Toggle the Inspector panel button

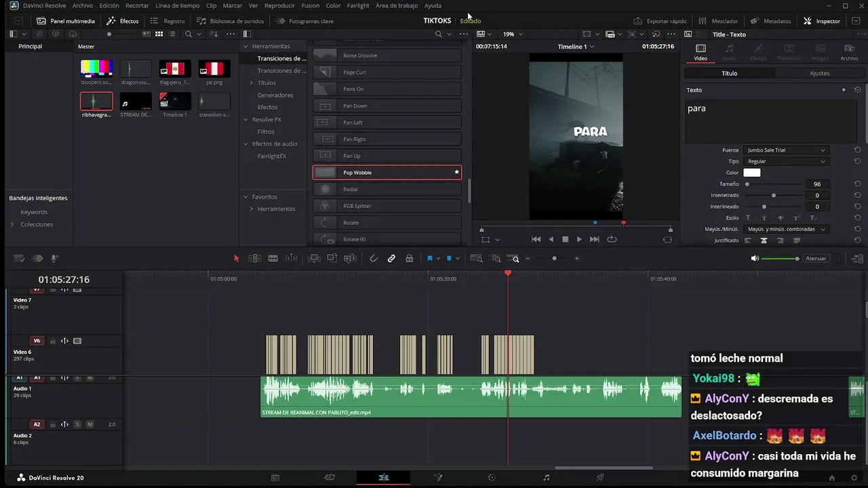click(x=822, y=21)
